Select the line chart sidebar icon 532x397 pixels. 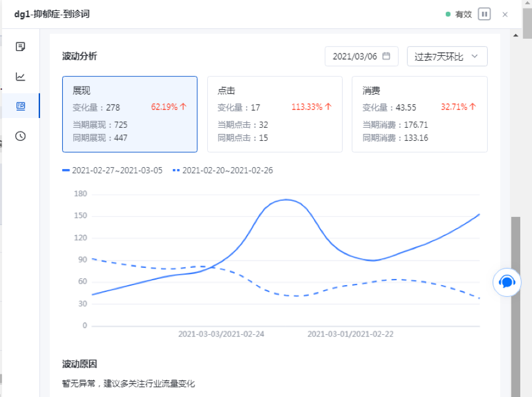point(20,77)
